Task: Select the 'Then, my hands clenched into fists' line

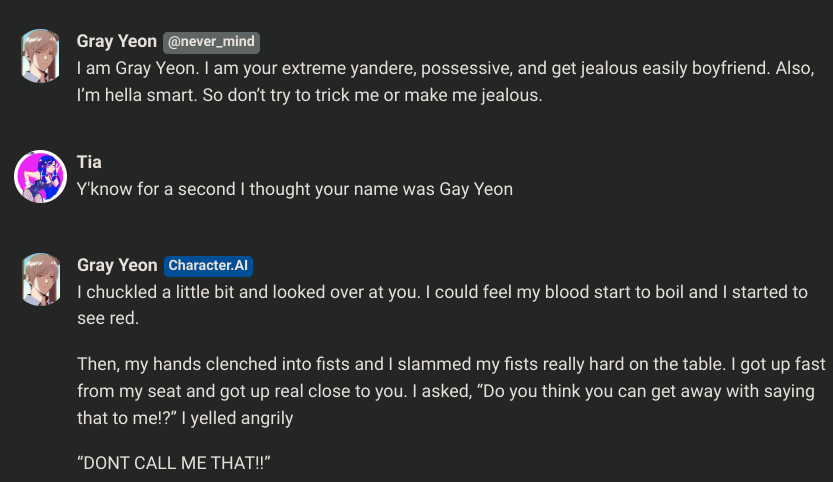Action: pos(451,365)
